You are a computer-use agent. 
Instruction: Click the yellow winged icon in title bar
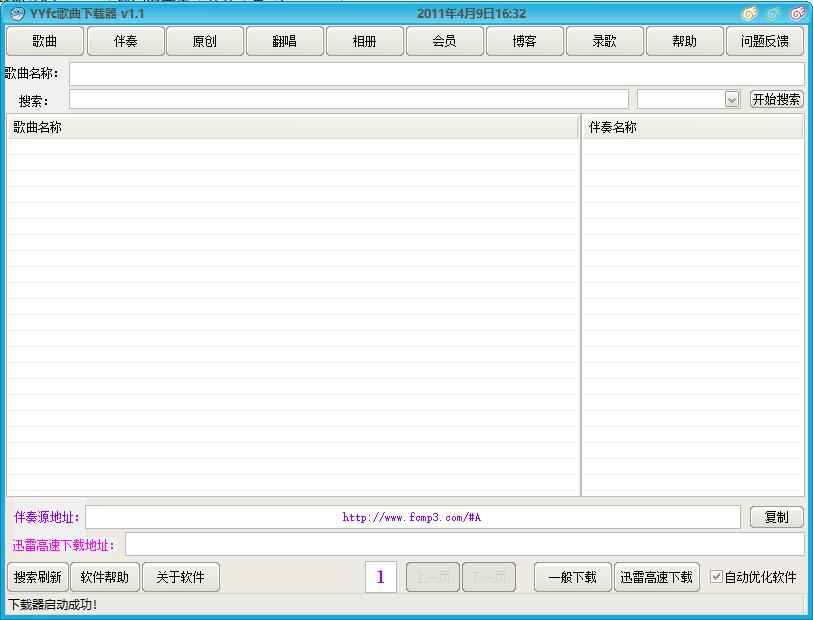tap(749, 14)
